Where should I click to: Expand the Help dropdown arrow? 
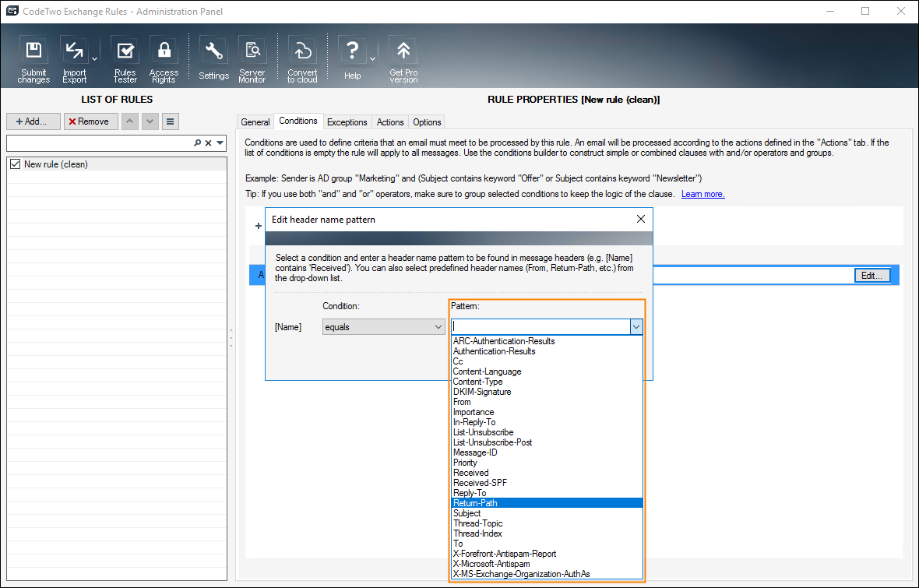[x=372, y=59]
